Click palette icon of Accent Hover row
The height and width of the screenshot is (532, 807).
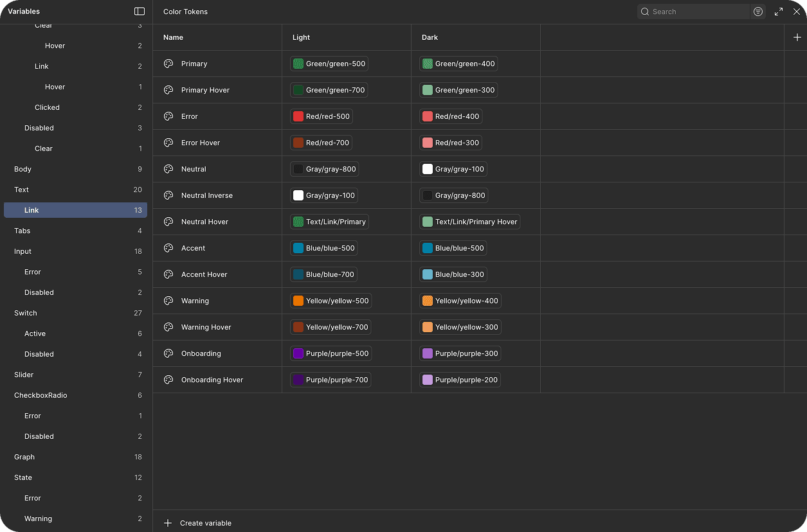coord(168,274)
